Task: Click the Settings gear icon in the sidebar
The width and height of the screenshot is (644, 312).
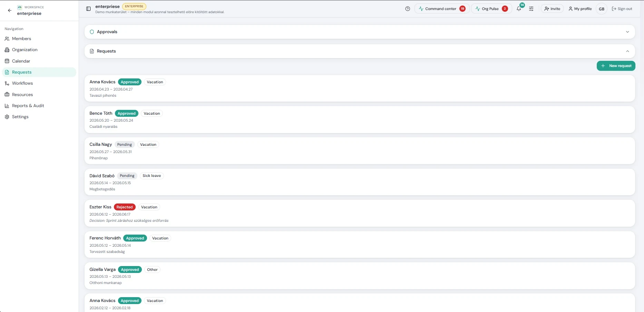Action: [x=7, y=117]
